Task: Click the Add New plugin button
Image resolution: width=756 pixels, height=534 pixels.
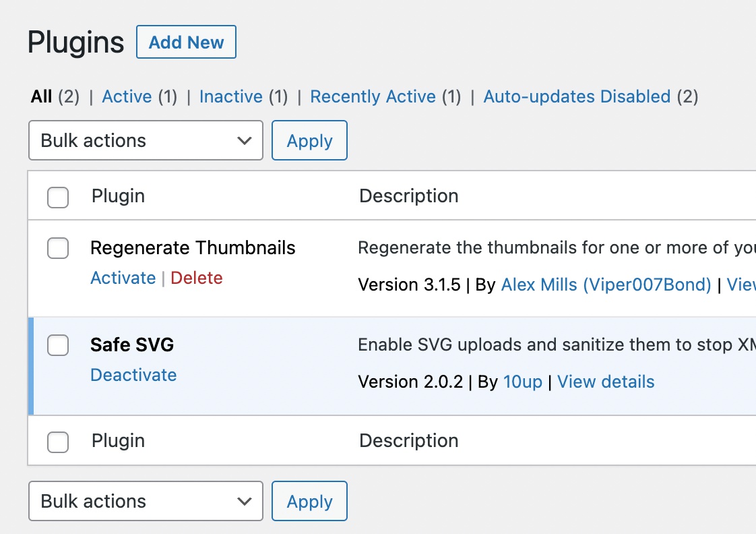Action: pyautogui.click(x=186, y=42)
